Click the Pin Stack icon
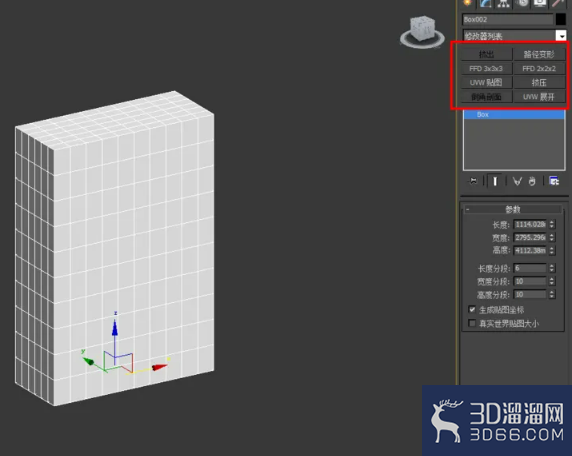 coord(473,181)
